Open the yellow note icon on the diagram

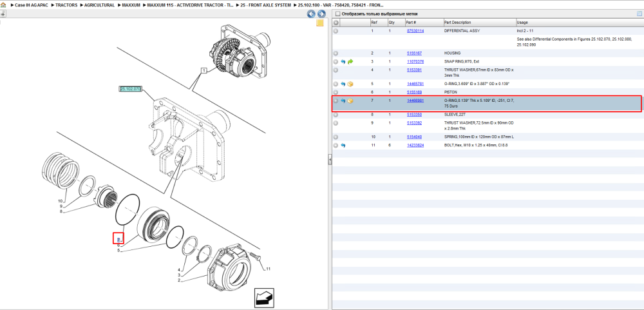(320, 23)
